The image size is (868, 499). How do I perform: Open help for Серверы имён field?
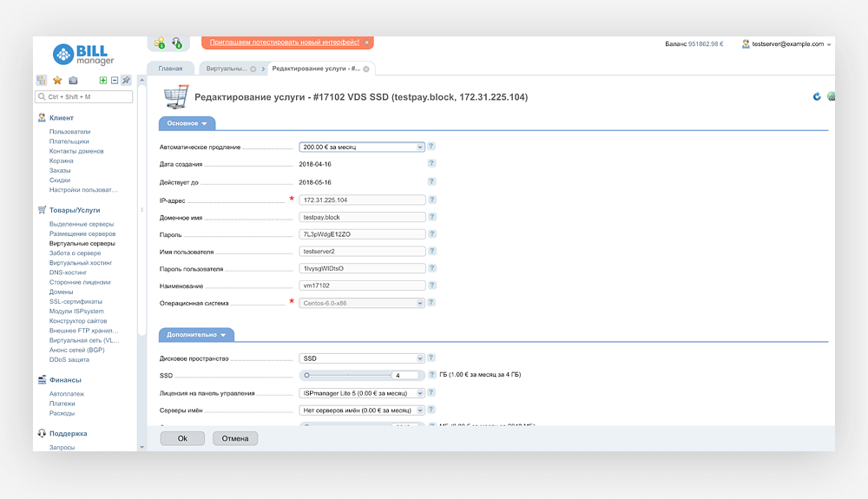(x=431, y=410)
